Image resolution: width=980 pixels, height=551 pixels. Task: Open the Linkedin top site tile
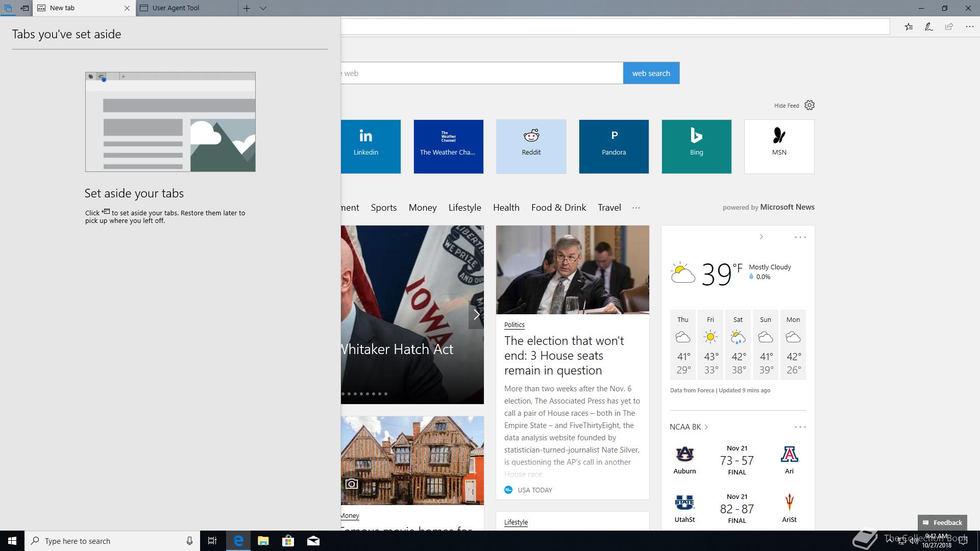coord(371,146)
